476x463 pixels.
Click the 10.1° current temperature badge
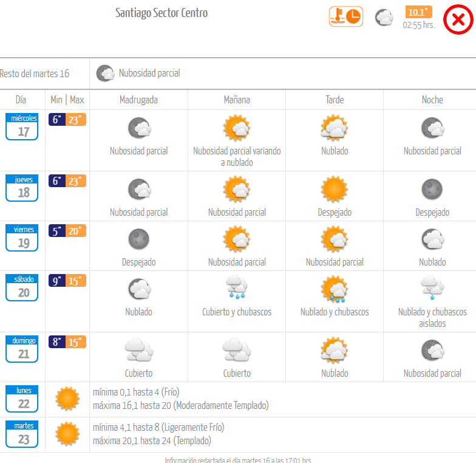coord(419,12)
